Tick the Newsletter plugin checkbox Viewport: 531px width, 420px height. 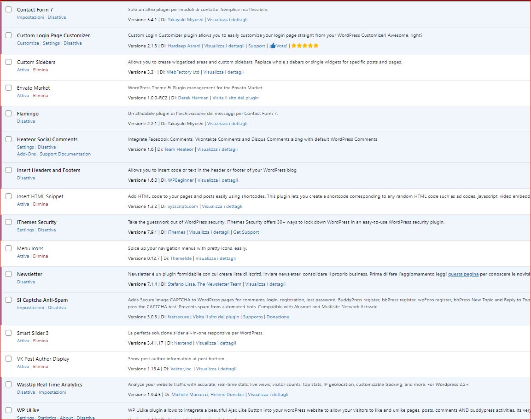8,274
